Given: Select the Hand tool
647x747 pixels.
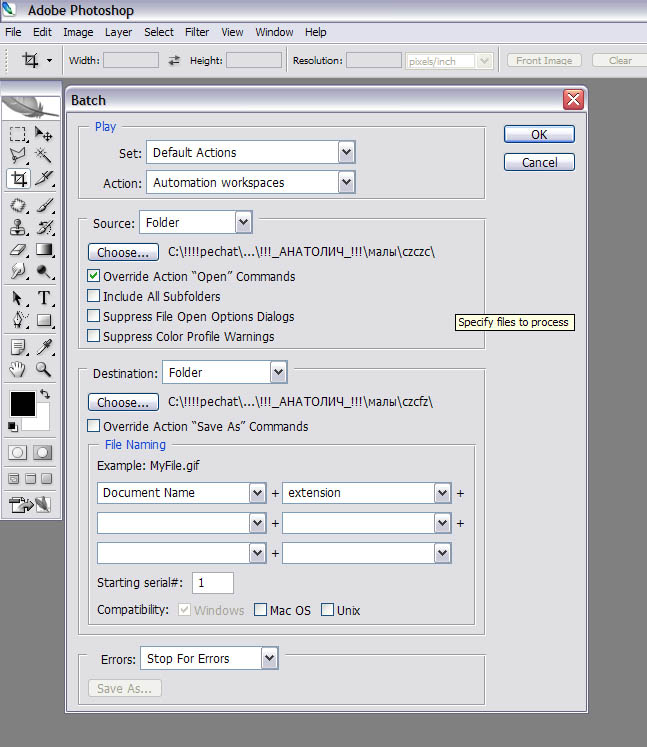Looking at the screenshot, I should pyautogui.click(x=18, y=369).
